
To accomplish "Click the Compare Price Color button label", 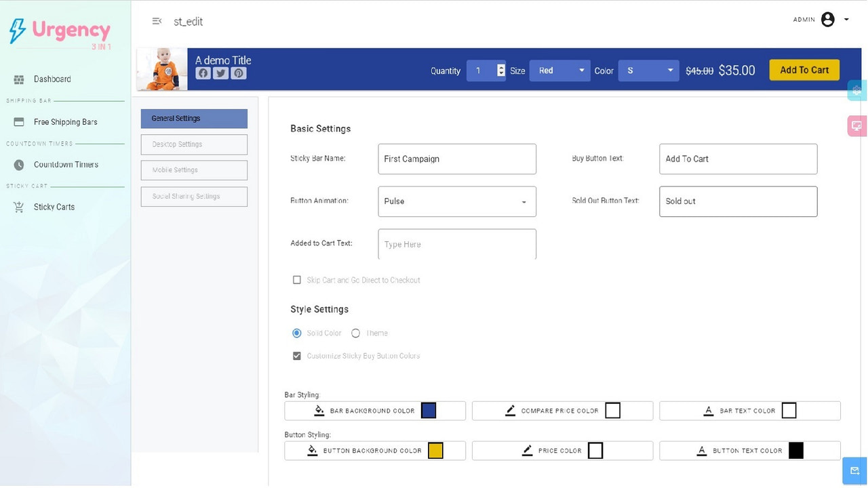I will [x=560, y=411].
